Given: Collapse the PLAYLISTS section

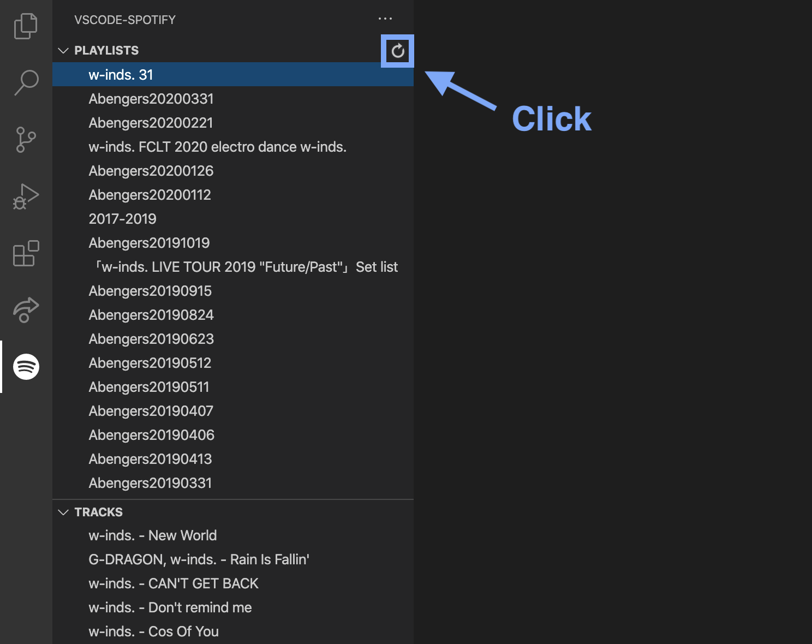Looking at the screenshot, I should point(63,50).
